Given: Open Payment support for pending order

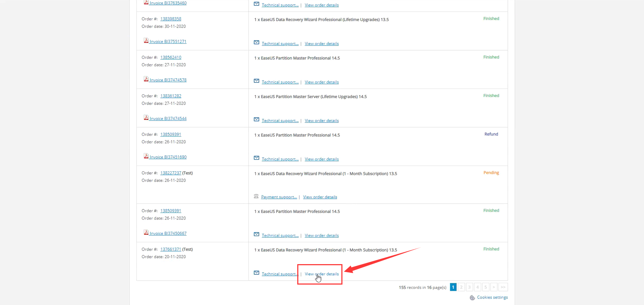Looking at the screenshot, I should click(279, 197).
